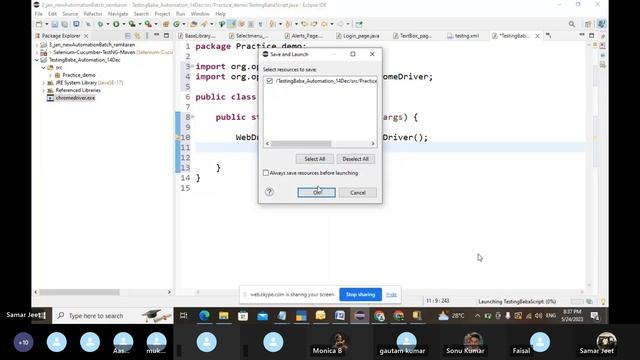640x360 pixels.
Task: Click the External Tools run icon
Action: 148,24
